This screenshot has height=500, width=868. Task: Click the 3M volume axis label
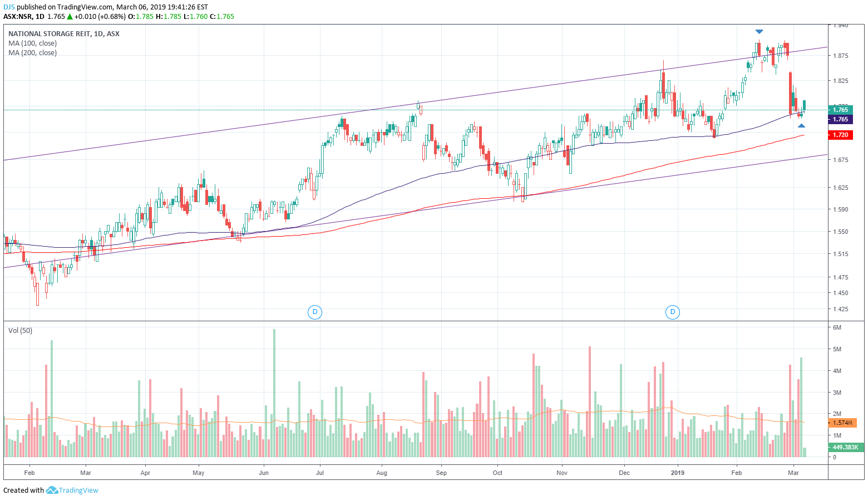(x=837, y=393)
